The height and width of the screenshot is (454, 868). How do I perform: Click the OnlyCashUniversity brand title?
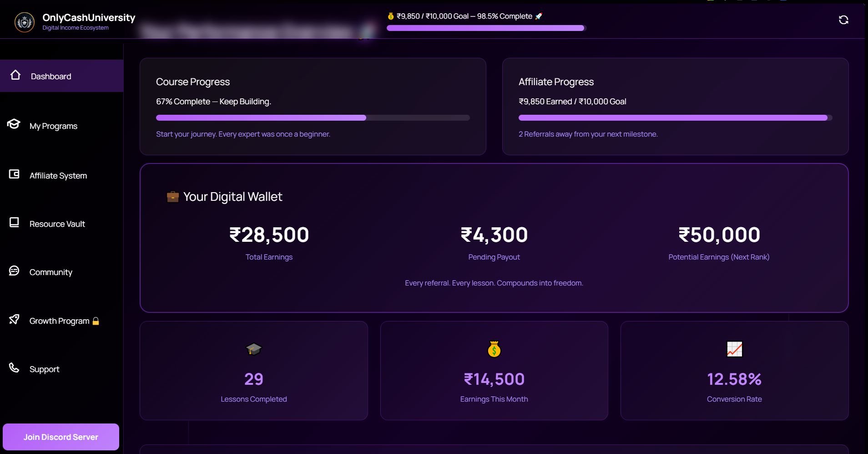89,18
